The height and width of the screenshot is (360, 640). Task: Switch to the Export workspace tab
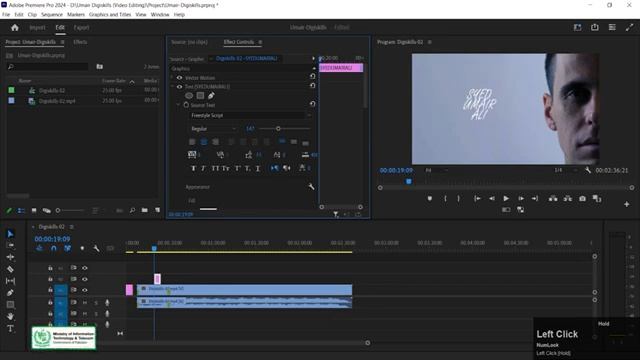[x=81, y=27]
